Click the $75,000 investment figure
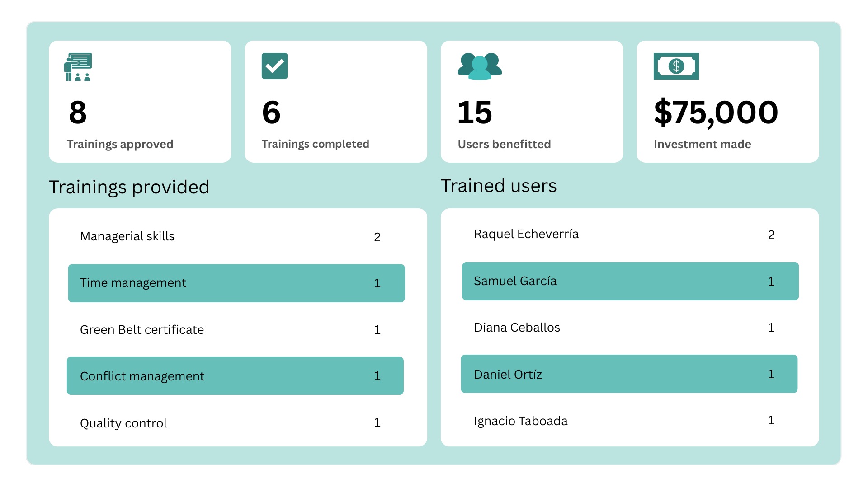Viewport: 868px width, 488px height. [716, 113]
